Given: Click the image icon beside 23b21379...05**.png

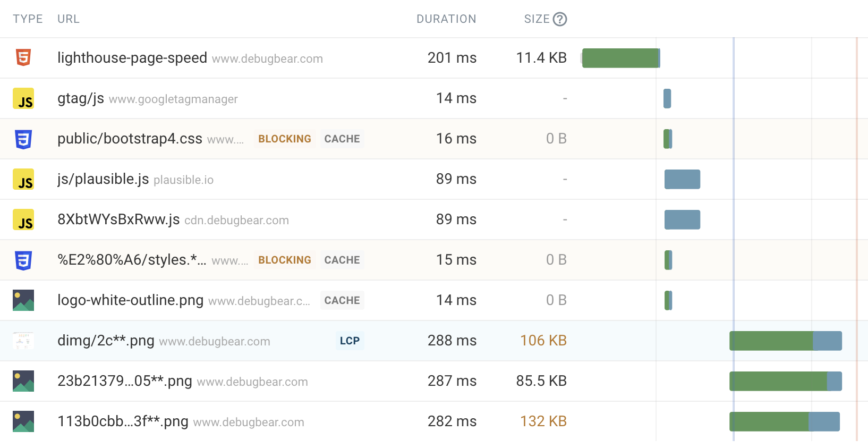Looking at the screenshot, I should click(x=23, y=381).
